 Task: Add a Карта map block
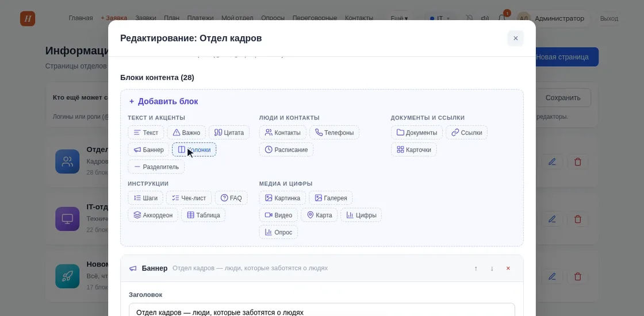click(319, 215)
